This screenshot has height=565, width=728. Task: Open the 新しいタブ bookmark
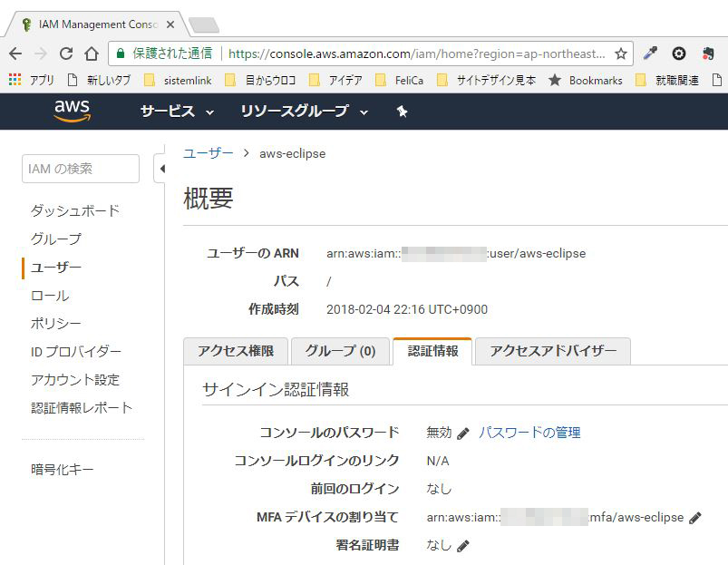(x=99, y=81)
